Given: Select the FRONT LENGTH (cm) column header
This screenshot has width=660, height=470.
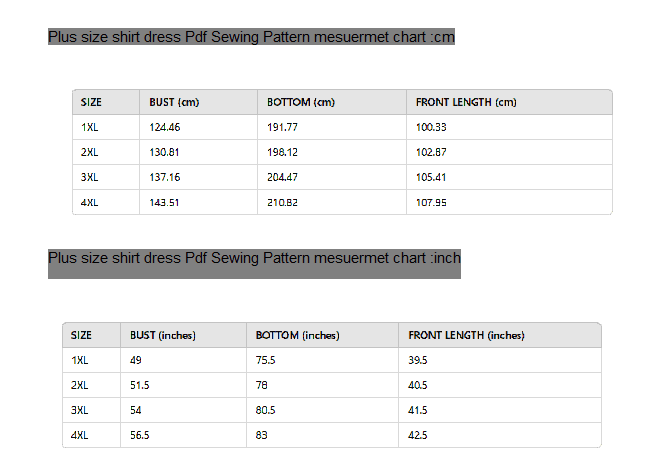Looking at the screenshot, I should [466, 102].
